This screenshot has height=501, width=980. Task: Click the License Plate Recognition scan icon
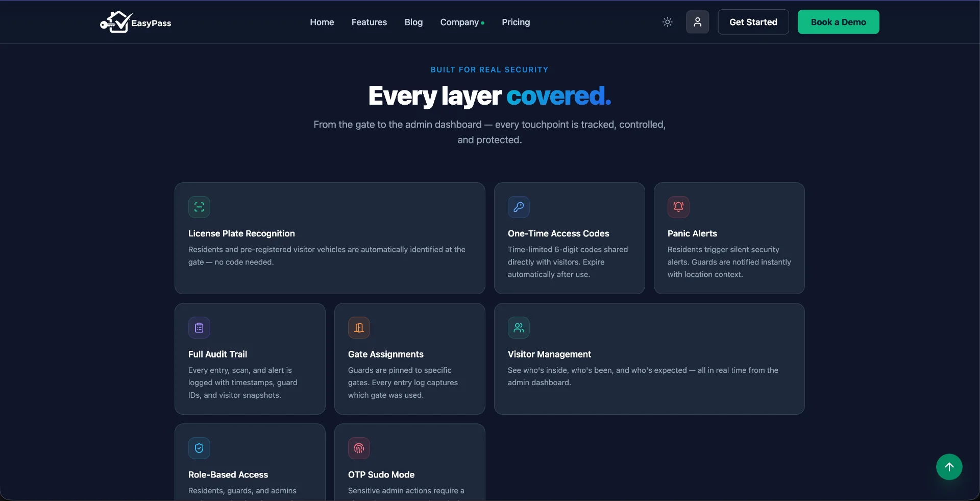click(199, 207)
